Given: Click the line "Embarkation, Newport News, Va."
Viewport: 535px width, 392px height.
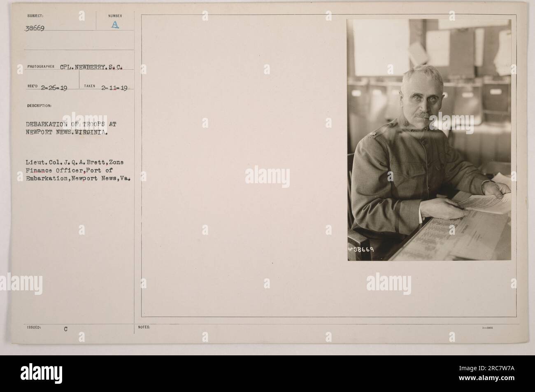Looking at the screenshot, I should (x=78, y=178).
